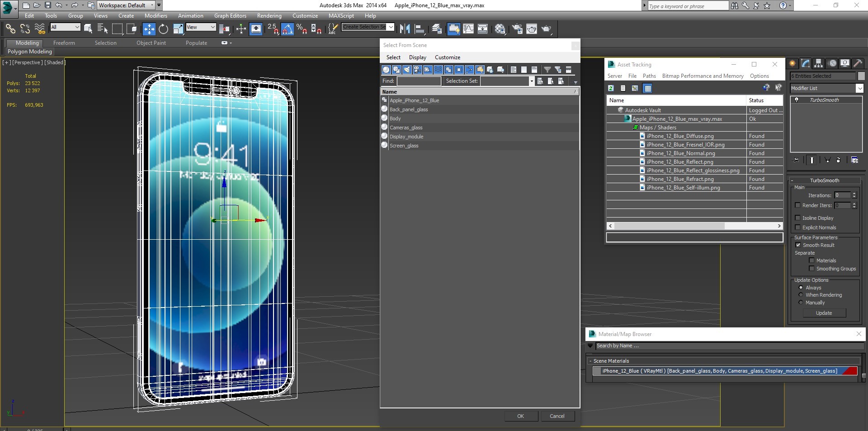The image size is (868, 431).
Task: Open the Rendering menu
Action: click(x=269, y=16)
